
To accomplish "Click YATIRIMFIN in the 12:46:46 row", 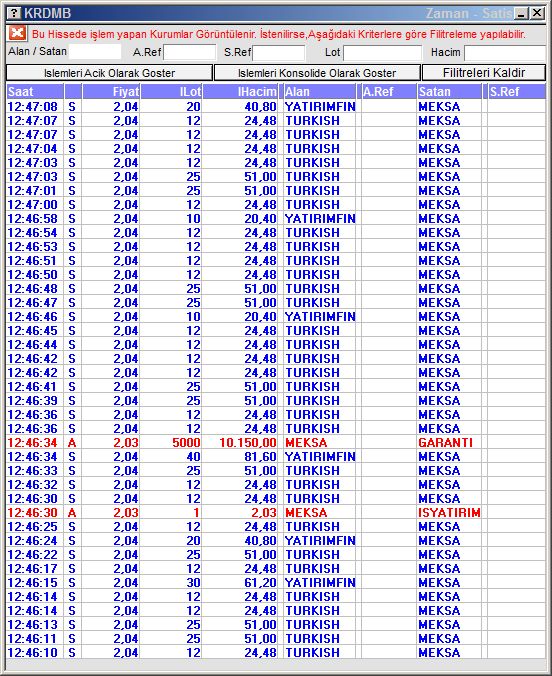I will coord(320,316).
